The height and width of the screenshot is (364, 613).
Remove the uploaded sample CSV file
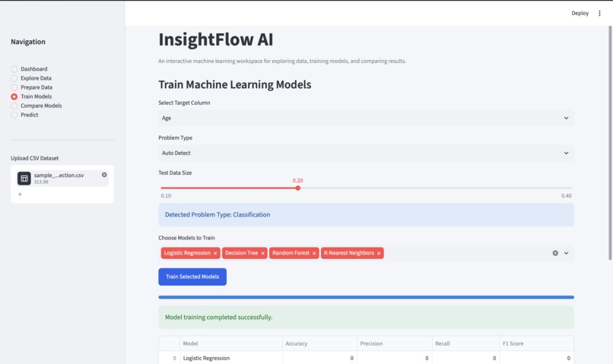tap(104, 175)
